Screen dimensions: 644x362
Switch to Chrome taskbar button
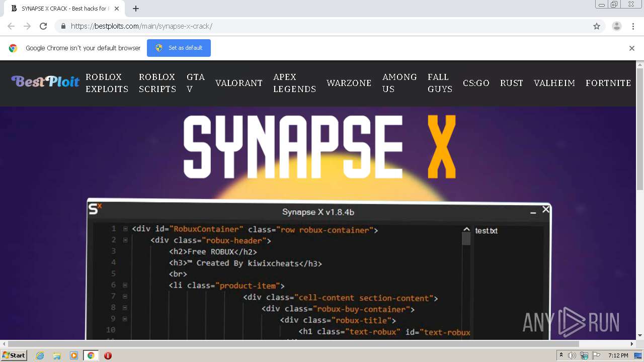coord(91,355)
